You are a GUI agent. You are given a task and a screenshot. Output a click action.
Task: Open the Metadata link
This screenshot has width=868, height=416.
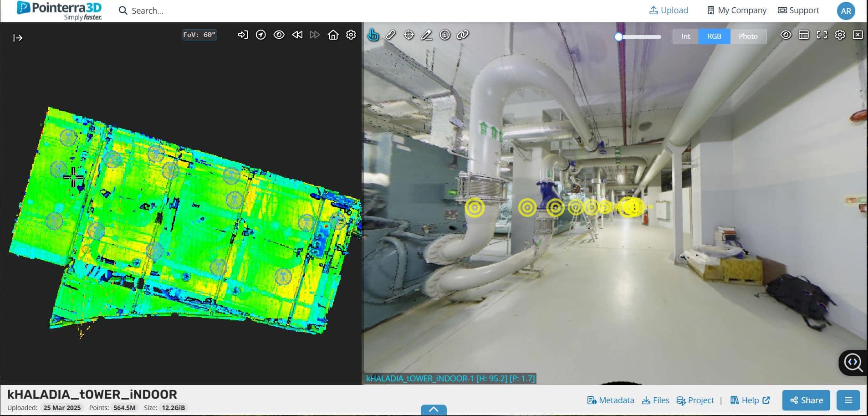(x=611, y=400)
